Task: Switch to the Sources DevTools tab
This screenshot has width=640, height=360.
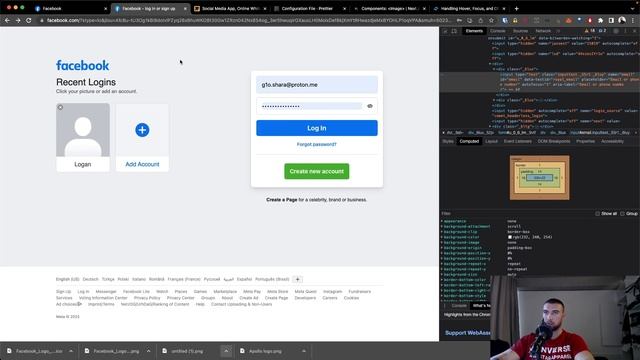Action: pyautogui.click(x=520, y=31)
